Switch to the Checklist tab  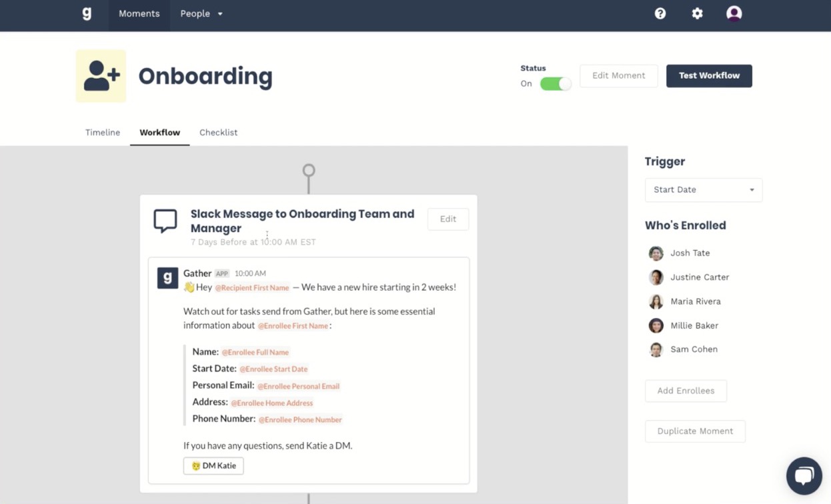point(219,132)
